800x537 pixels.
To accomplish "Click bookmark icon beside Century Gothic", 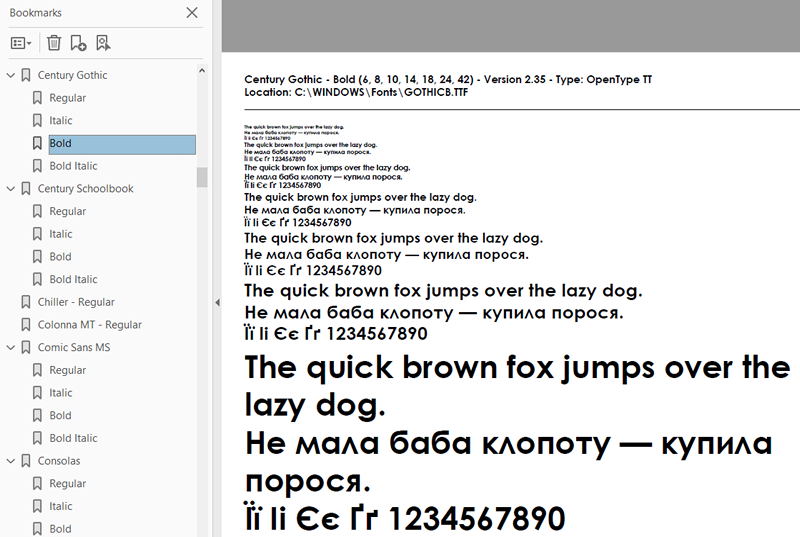I will tap(26, 75).
